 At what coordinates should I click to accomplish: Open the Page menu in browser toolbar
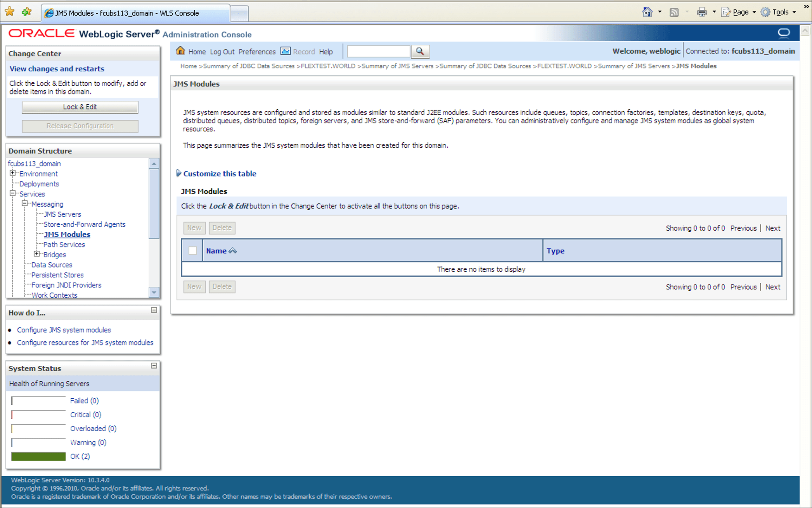tap(740, 12)
